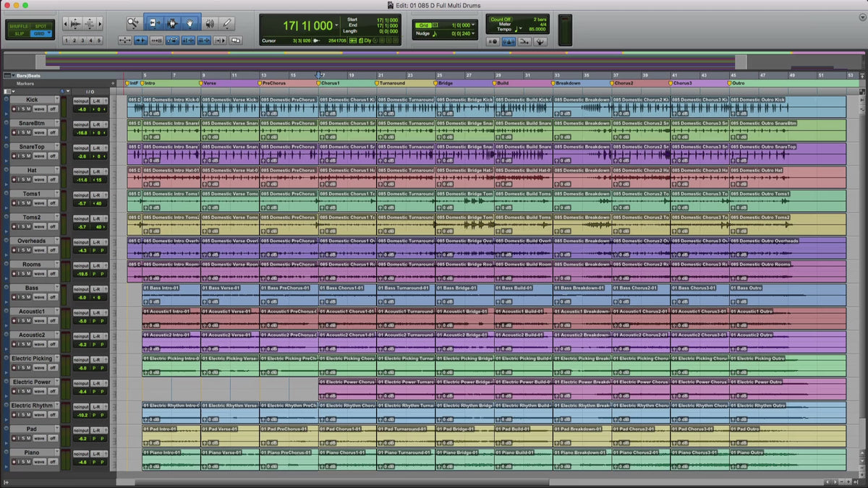Switch to Slip edit mode

[x=18, y=33]
